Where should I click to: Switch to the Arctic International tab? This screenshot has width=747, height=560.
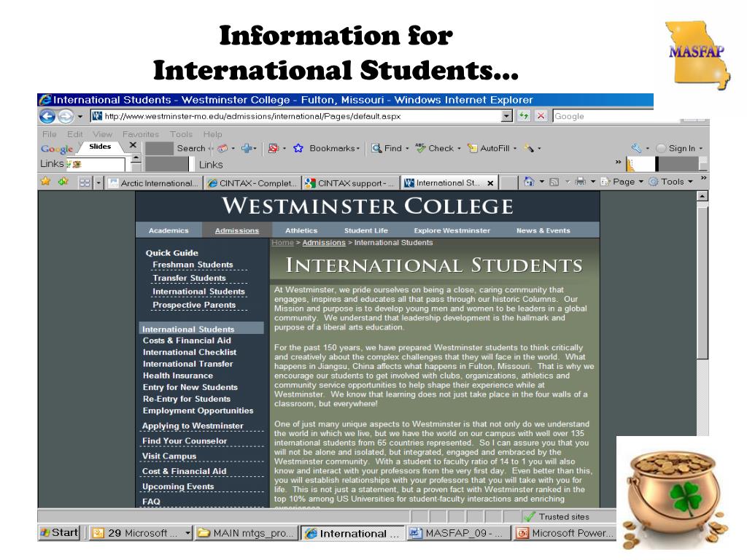tap(153, 183)
